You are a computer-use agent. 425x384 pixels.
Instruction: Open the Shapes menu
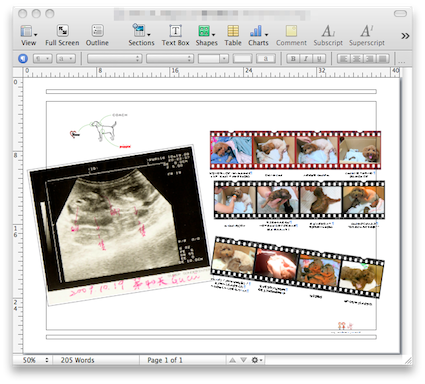pyautogui.click(x=206, y=35)
